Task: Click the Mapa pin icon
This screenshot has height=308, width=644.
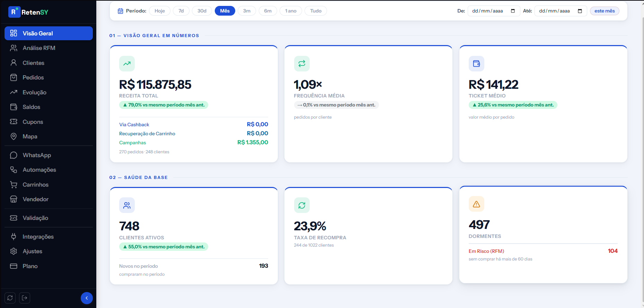Action: (x=14, y=136)
